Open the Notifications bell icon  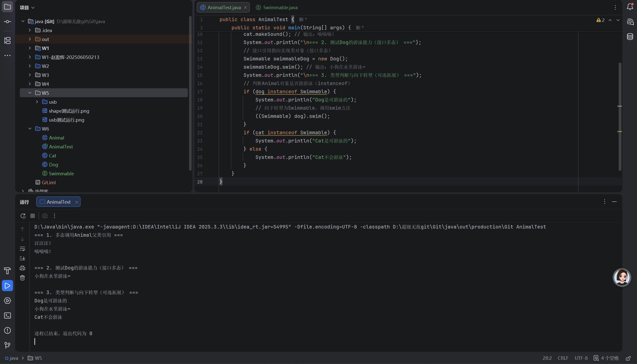click(630, 7)
